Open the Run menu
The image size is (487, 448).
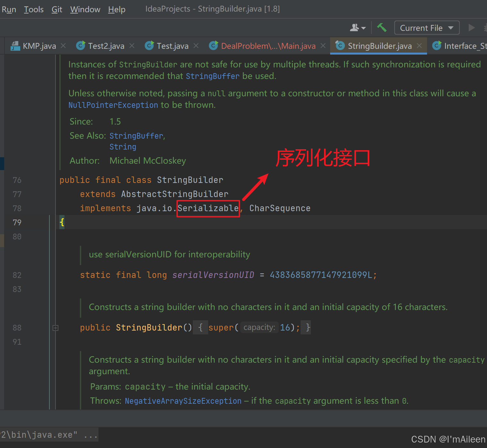click(9, 9)
